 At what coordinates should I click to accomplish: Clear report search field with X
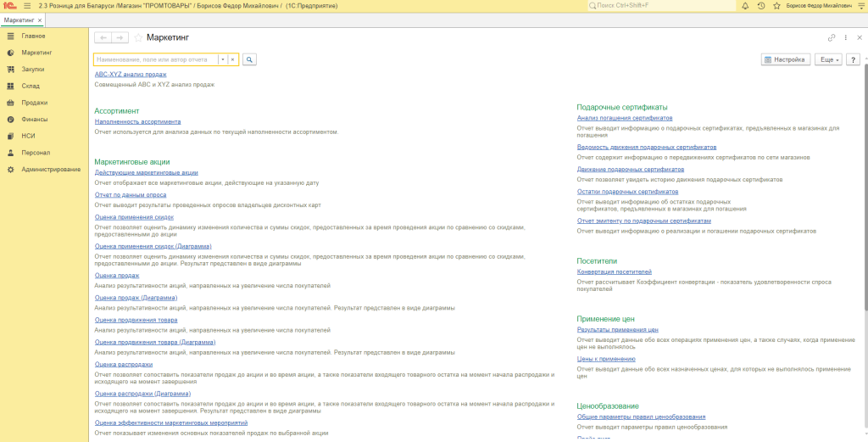point(232,59)
